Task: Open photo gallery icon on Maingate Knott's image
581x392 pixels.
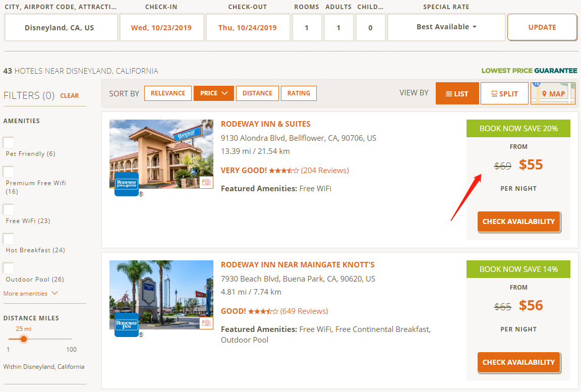Action: click(x=206, y=323)
